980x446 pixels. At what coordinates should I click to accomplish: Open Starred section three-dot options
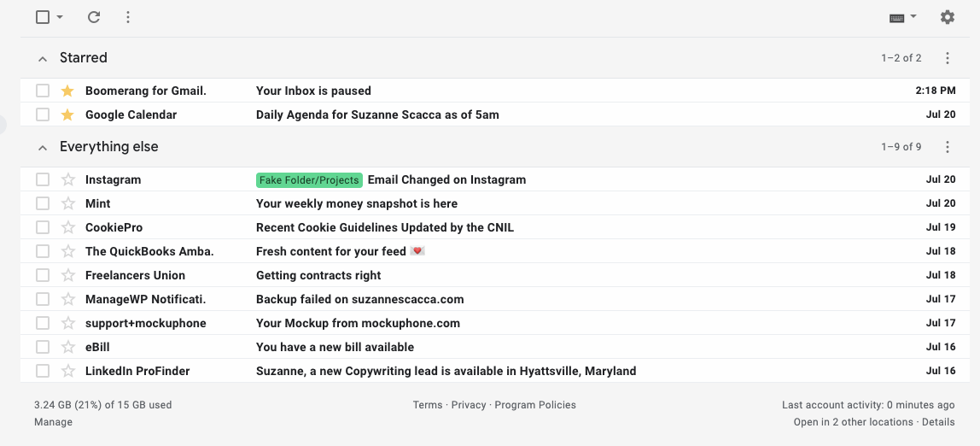(x=948, y=58)
